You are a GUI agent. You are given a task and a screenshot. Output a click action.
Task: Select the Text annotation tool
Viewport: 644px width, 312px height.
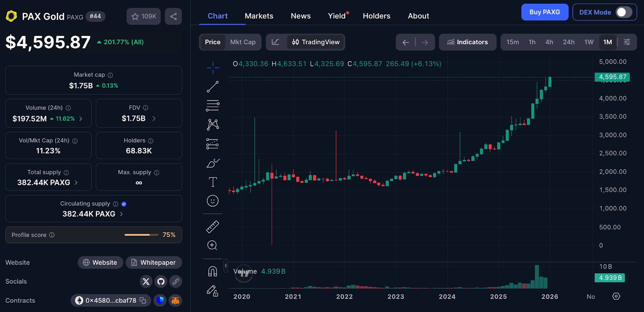[213, 182]
